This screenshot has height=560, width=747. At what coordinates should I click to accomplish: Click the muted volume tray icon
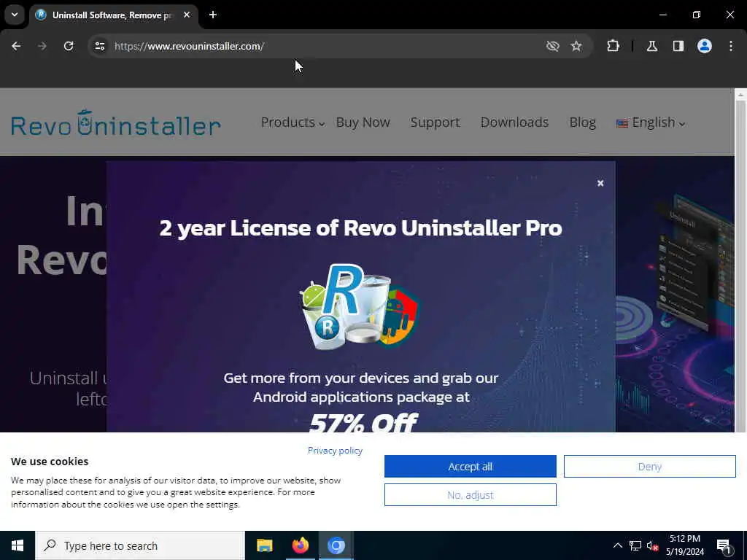click(652, 546)
